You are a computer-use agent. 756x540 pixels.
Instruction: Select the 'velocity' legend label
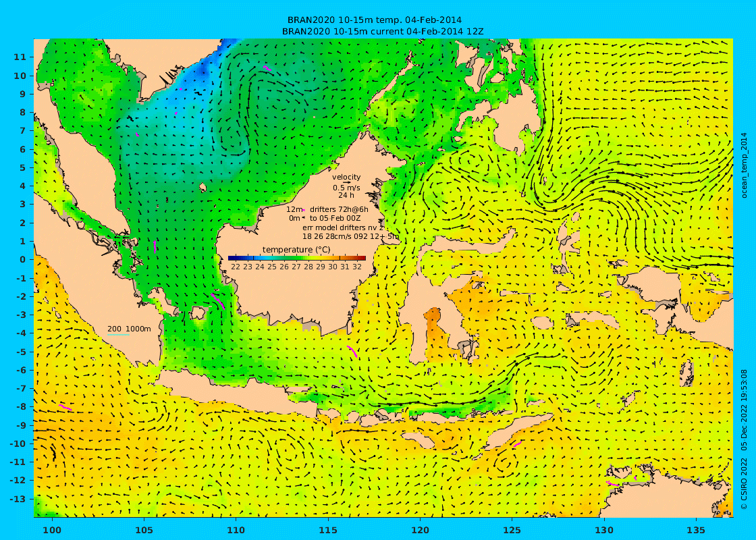point(346,178)
